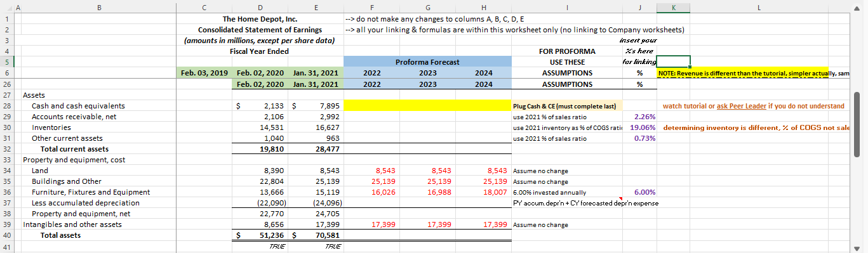Click 'Cash and cash equivalents' label
Viewport: 868px width, 253px height.
[78, 106]
